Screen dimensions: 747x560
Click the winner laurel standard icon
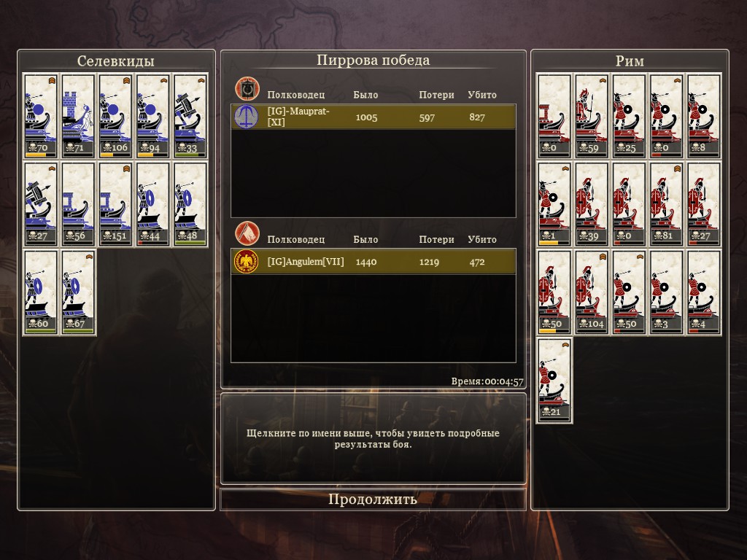point(247,88)
